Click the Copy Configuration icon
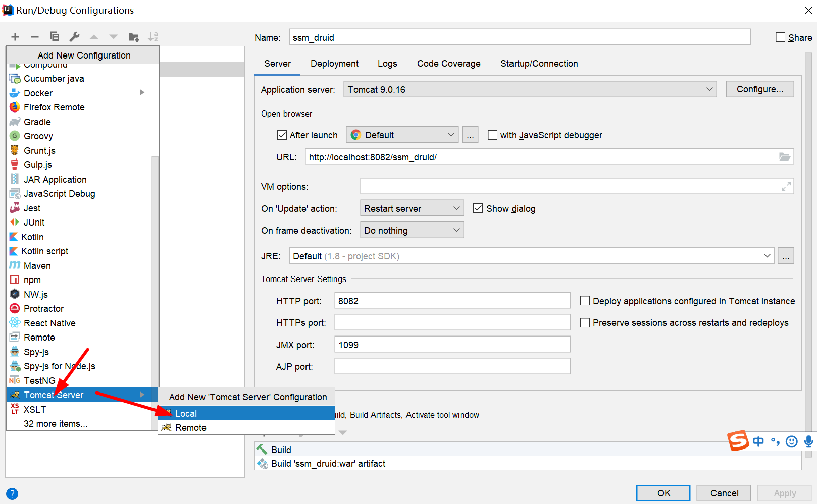Viewport: 817px width, 504px height. (x=55, y=37)
